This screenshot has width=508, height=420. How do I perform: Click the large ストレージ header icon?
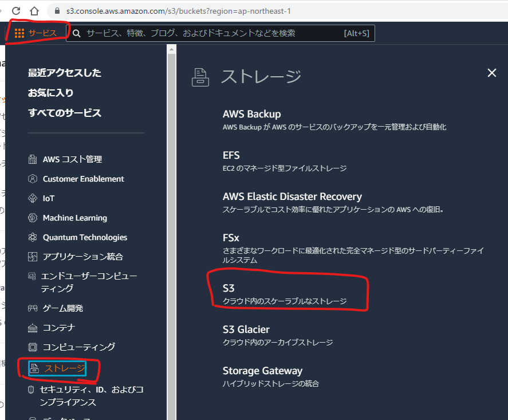coord(200,77)
